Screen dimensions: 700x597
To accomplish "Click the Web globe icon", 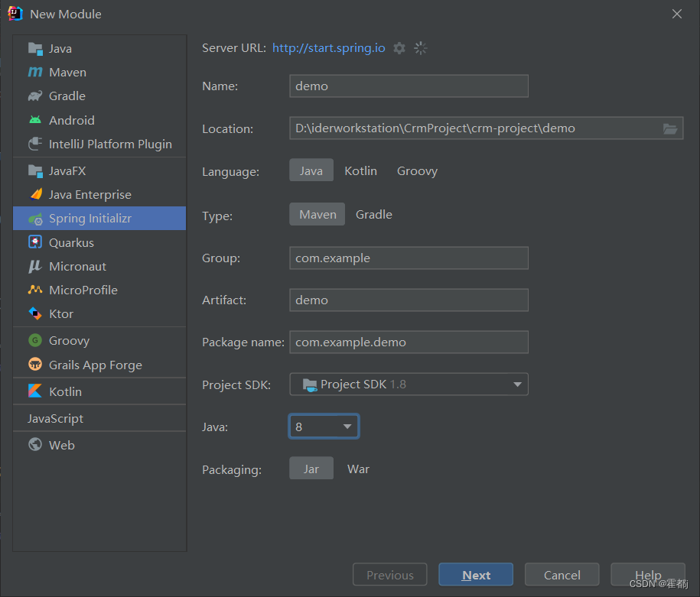I will click(35, 445).
